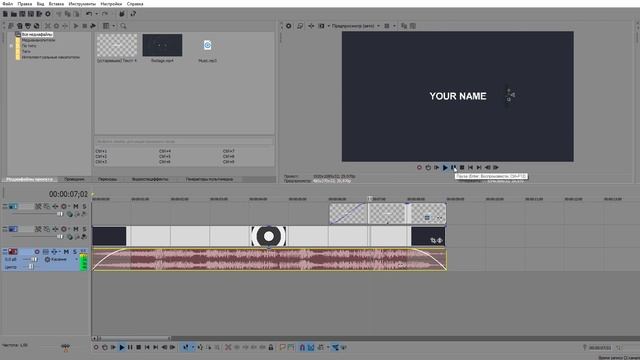Open the Правка menu
640x360 pixels.
click(x=24, y=4)
